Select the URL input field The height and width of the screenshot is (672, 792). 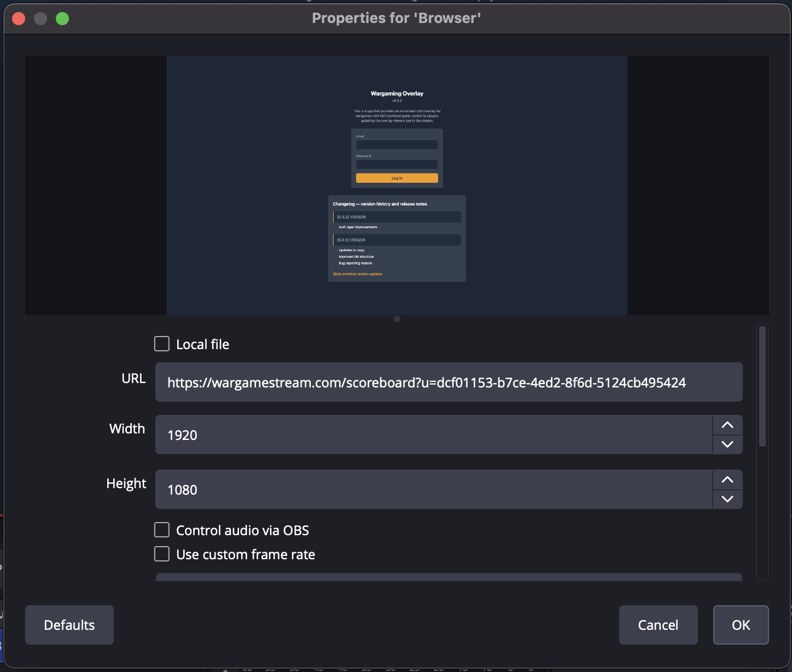pos(449,382)
